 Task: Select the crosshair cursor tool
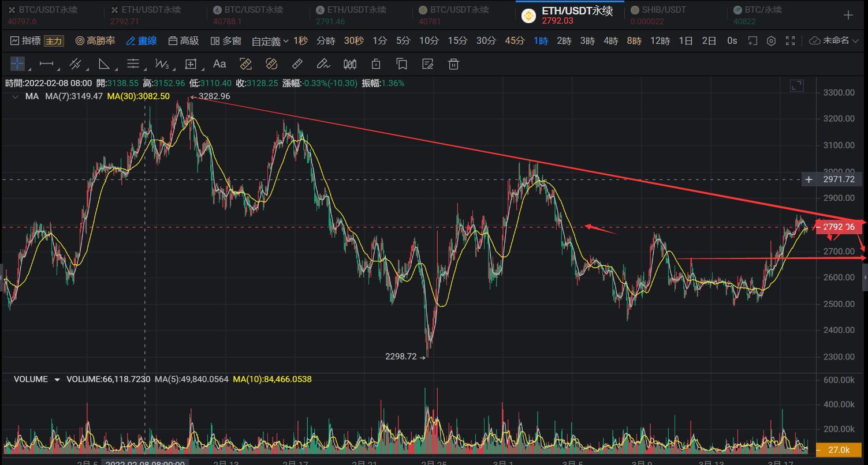pyautogui.click(x=17, y=63)
